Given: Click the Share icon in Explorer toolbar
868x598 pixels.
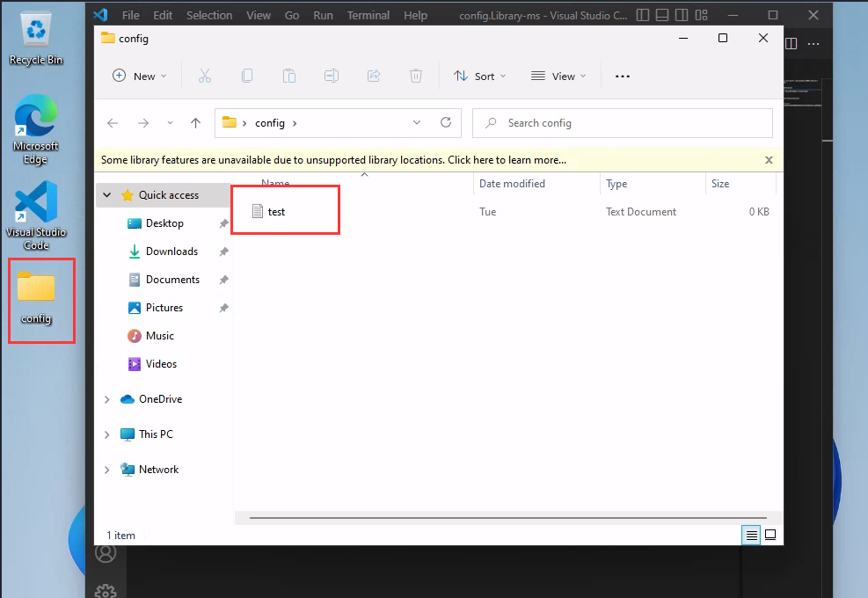Looking at the screenshot, I should [374, 76].
